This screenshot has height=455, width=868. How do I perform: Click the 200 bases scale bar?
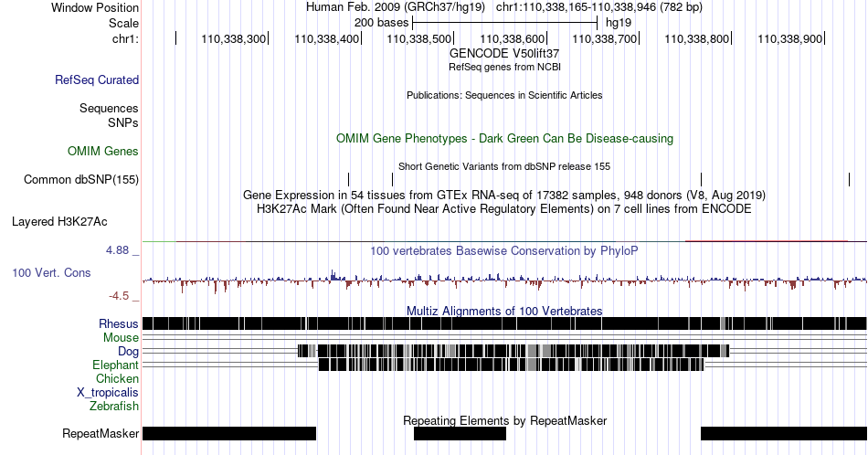pyautogui.click(x=505, y=23)
